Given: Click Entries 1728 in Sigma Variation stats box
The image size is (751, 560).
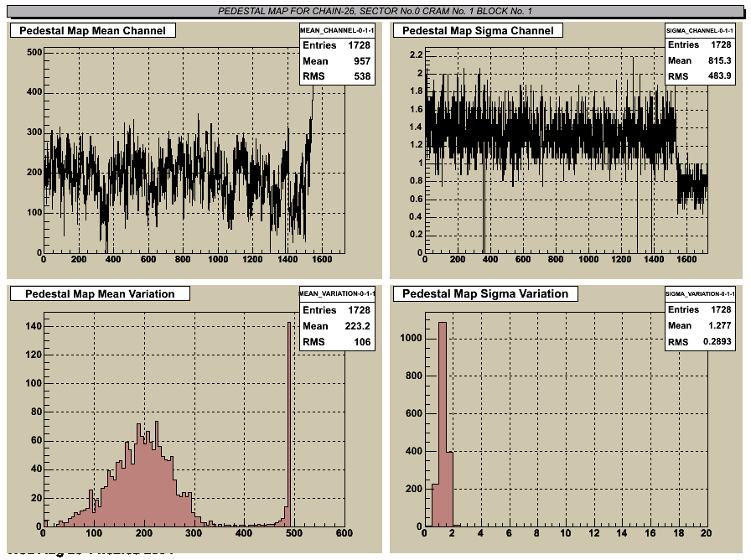Looking at the screenshot, I should (x=699, y=309).
